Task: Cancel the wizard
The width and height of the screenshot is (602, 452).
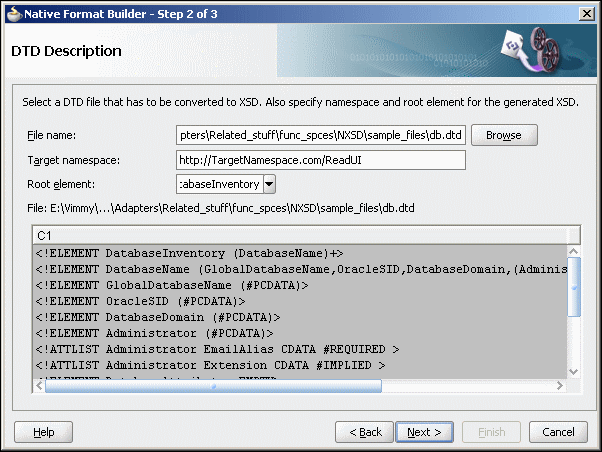Action: 558,432
